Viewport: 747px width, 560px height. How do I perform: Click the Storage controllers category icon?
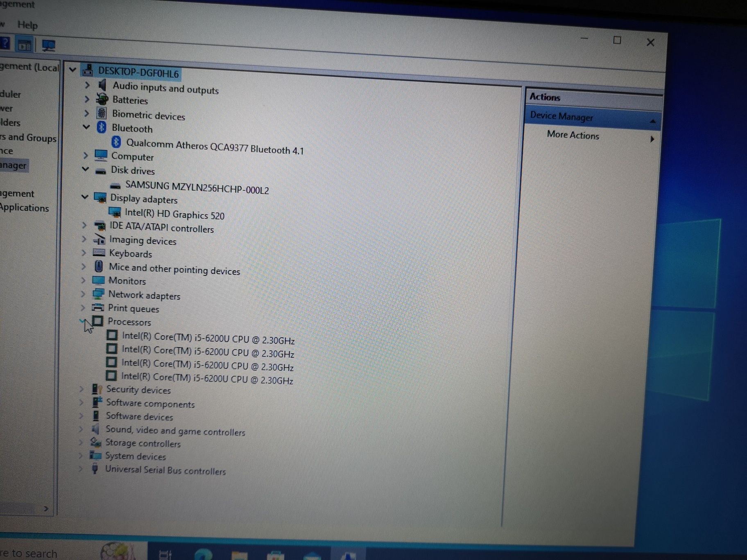(x=95, y=442)
